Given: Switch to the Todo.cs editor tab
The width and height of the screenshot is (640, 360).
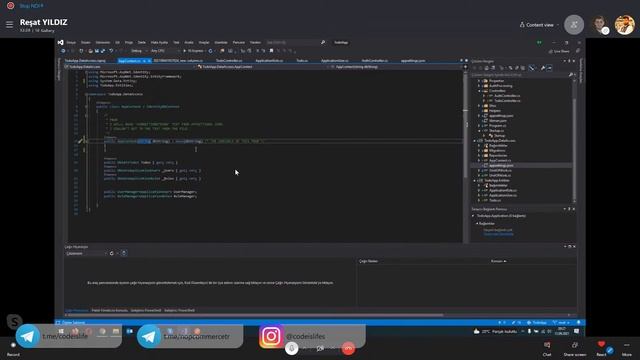Looking at the screenshot, I should tap(302, 61).
